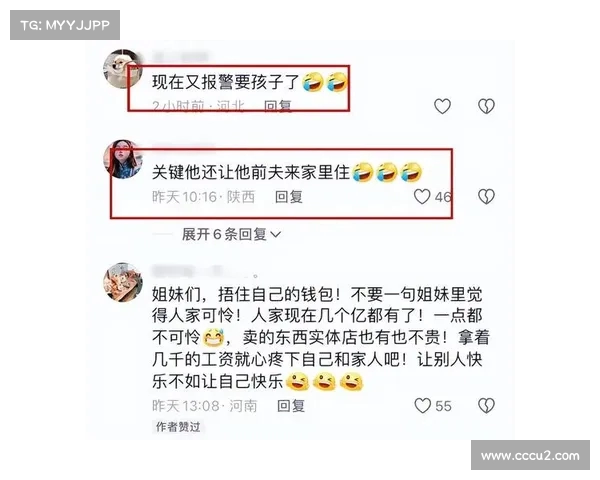Click the TG: MYYJJPP watermark label
Image resolution: width=600 pixels, height=480 pixels.
65,25
